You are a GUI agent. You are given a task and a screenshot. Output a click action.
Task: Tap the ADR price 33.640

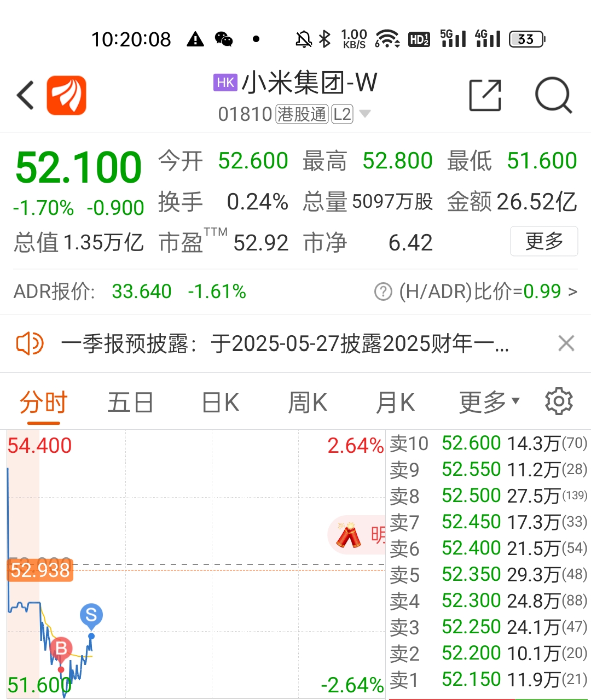click(x=142, y=291)
